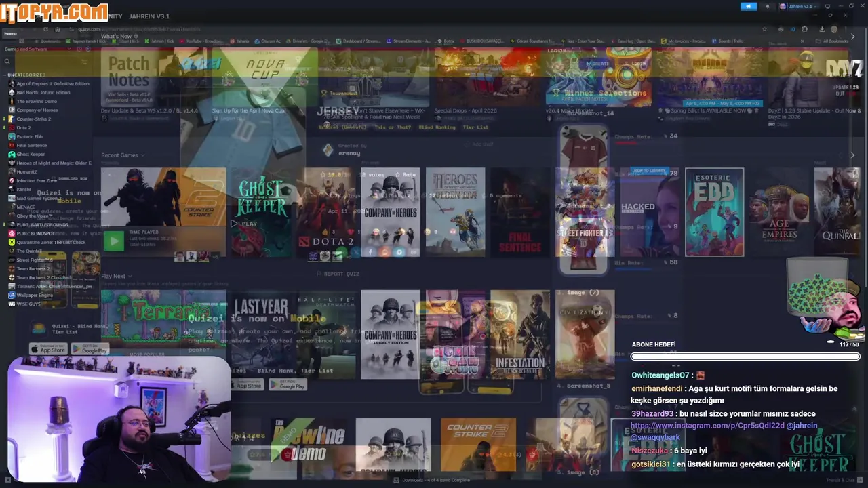Image resolution: width=868 pixels, height=488 pixels.
Task: Open the Downloads status at bottom
Action: coord(431,480)
